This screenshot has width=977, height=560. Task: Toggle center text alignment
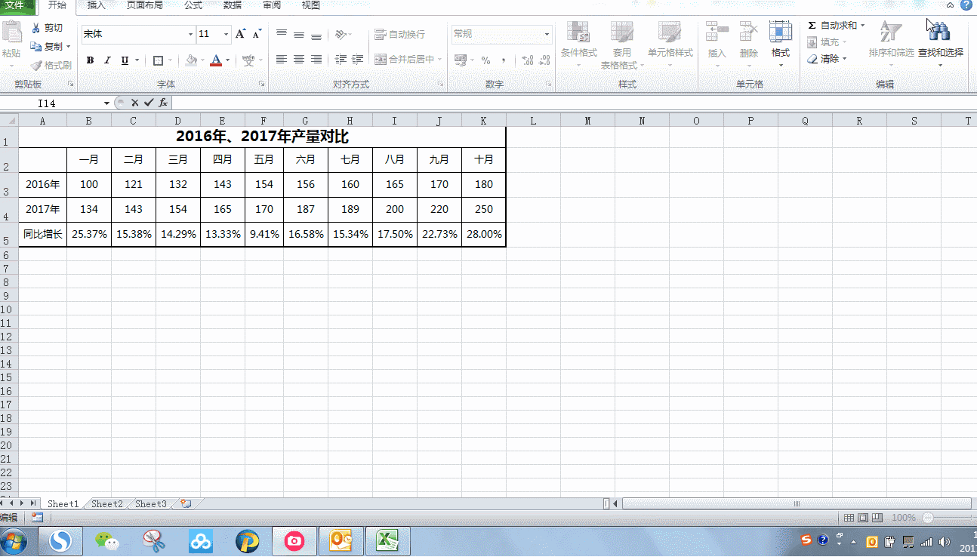(299, 60)
